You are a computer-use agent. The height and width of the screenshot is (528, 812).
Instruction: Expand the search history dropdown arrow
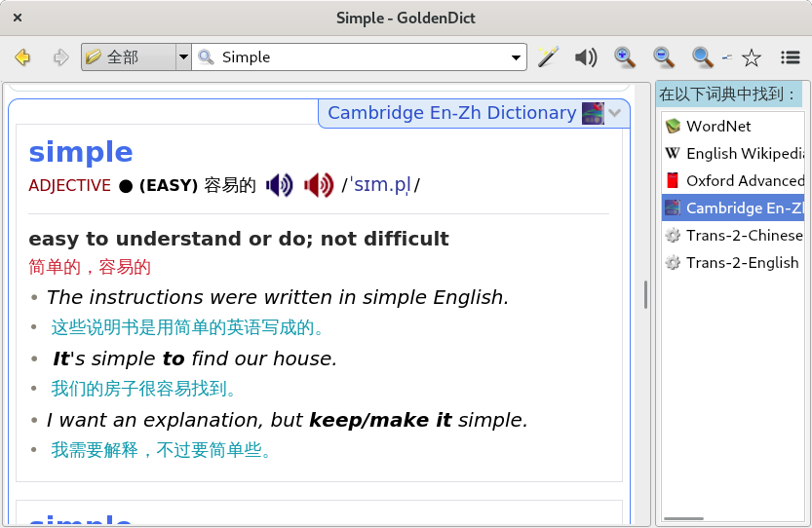pos(516,57)
